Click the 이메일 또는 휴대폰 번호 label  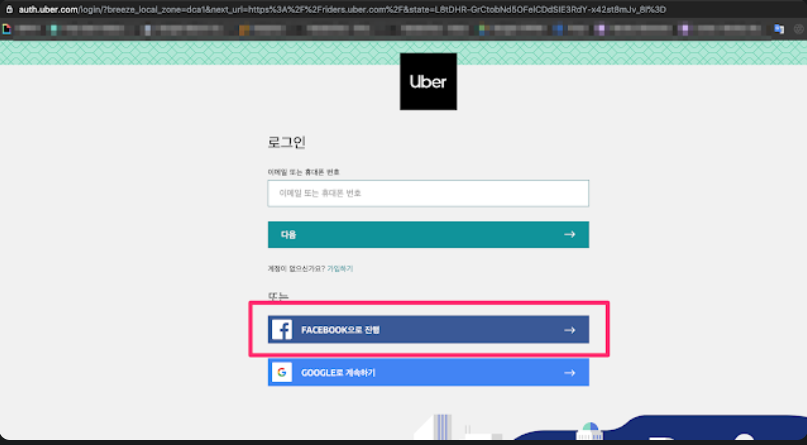[303, 172]
